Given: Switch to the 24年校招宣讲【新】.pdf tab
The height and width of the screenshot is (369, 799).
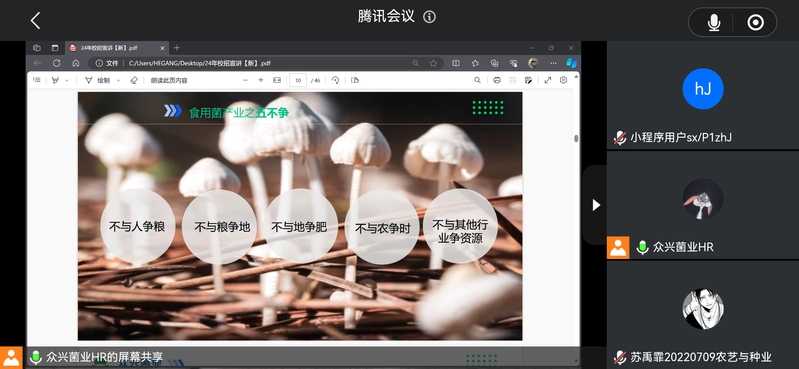Looking at the screenshot, I should click(x=118, y=48).
